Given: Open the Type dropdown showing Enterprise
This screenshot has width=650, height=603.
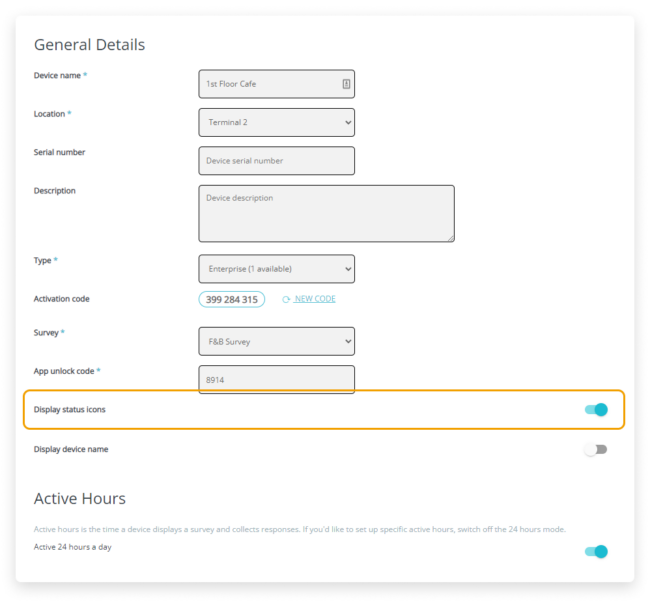Looking at the screenshot, I should (x=276, y=269).
